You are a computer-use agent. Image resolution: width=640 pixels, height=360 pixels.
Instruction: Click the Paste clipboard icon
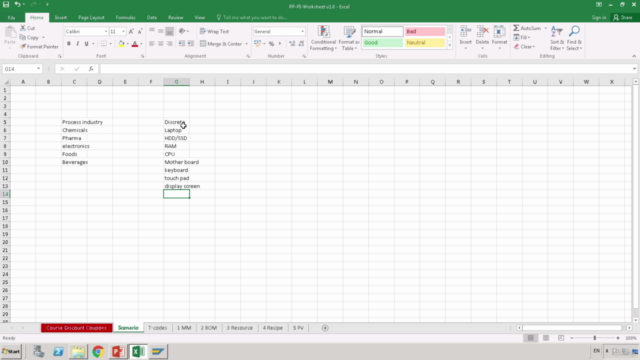(x=10, y=33)
